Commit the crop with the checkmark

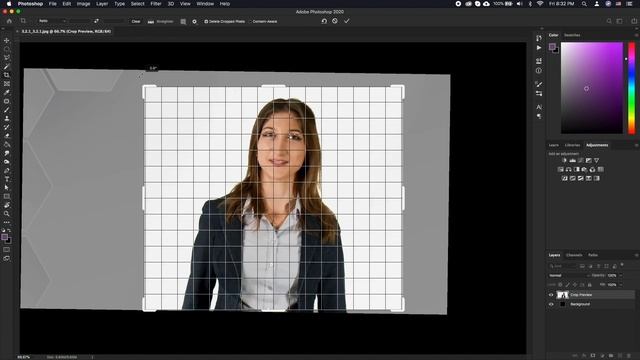click(x=347, y=21)
